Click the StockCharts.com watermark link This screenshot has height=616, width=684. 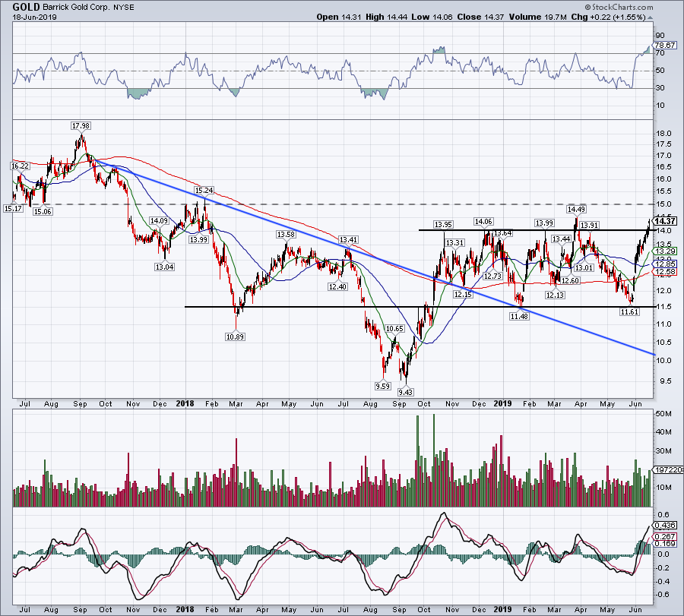coord(619,7)
